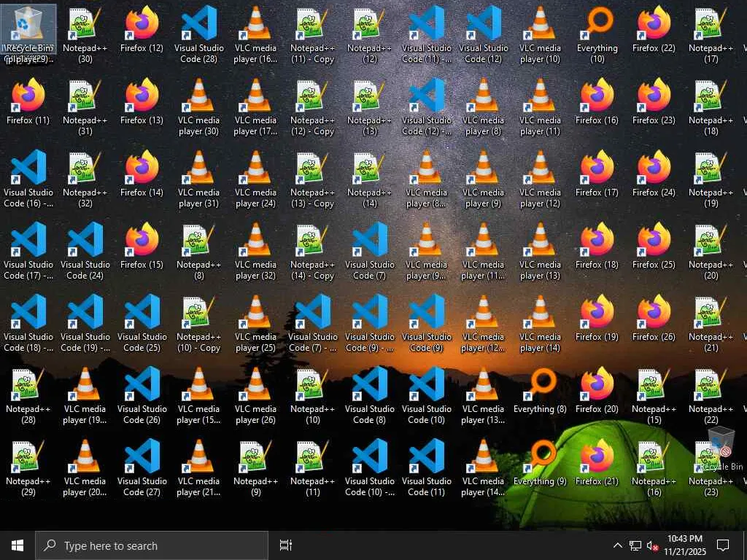Select the Notepad++ (30) desktop shortcut

coord(85,35)
